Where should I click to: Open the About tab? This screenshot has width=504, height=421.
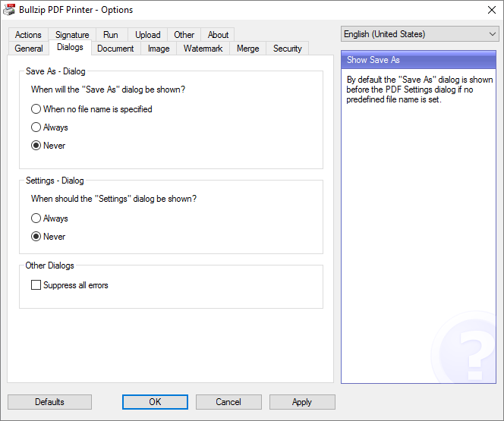point(218,35)
